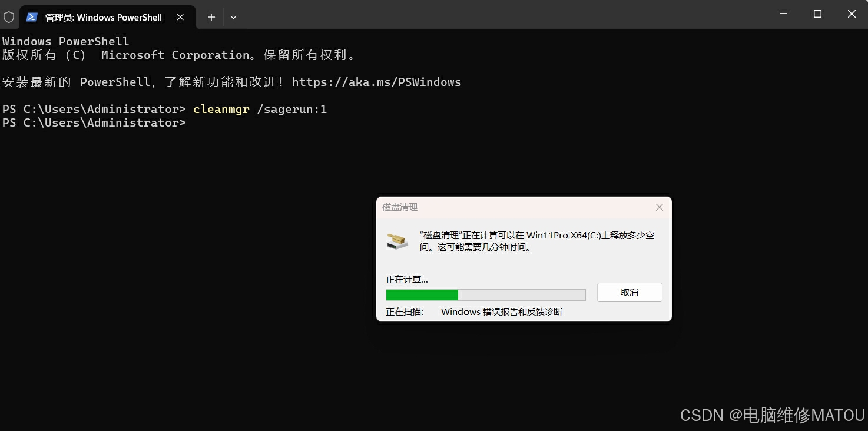Click the Windows PowerShell header line

(65, 41)
